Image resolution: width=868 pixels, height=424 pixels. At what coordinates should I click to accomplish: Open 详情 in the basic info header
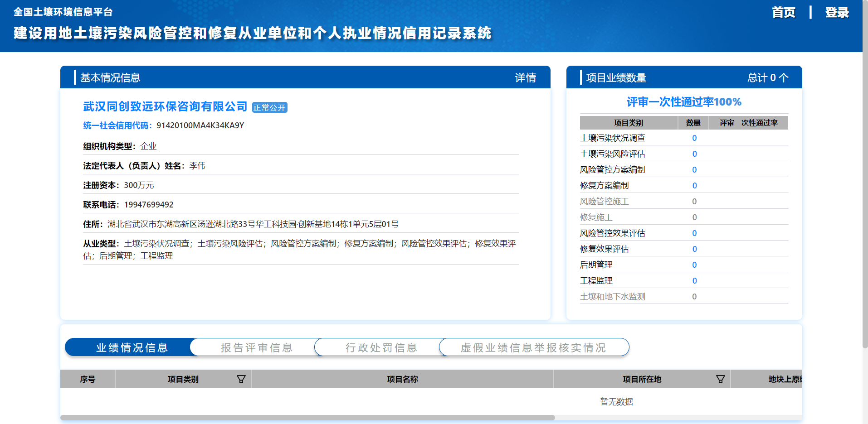tap(525, 78)
